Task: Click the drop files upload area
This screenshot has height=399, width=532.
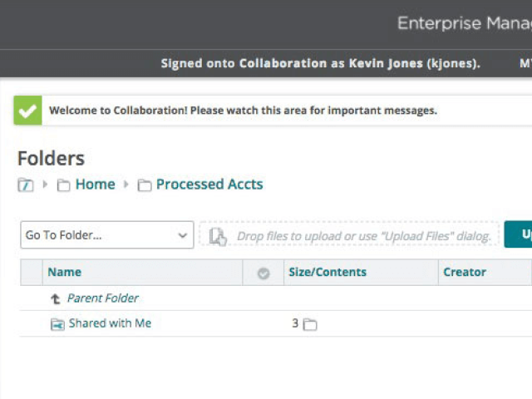Action: [x=362, y=236]
